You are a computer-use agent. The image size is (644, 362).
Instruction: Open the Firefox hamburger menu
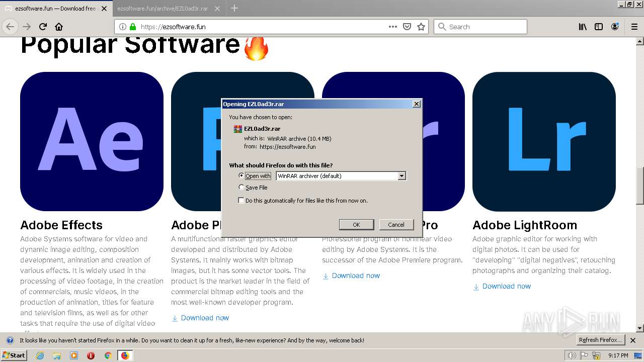pos(634,27)
